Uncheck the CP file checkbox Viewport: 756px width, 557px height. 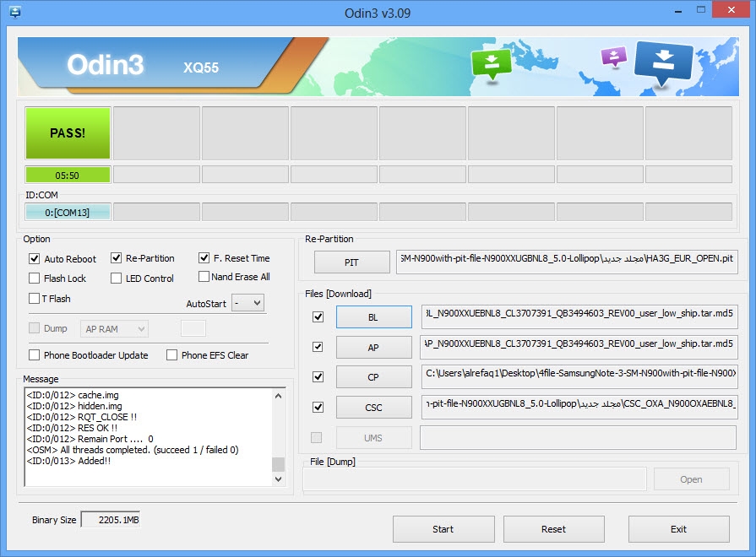tap(318, 376)
